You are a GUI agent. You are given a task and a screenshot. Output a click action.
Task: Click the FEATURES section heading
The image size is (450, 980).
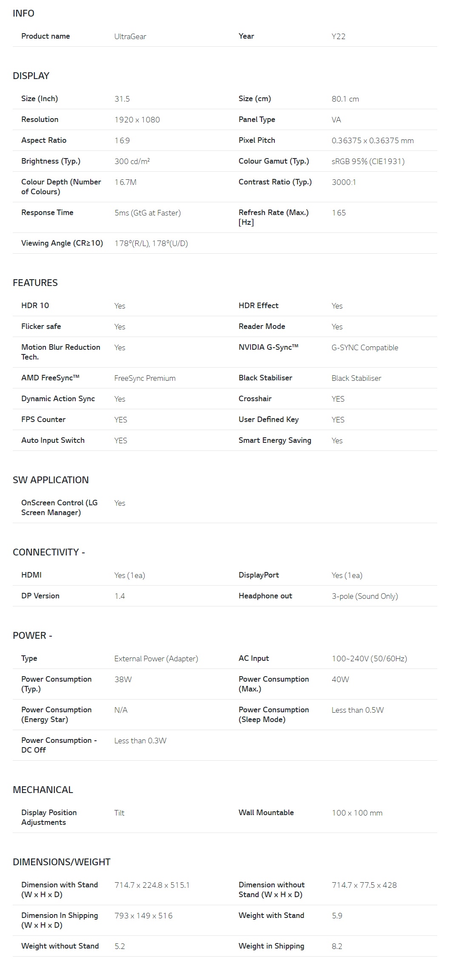[x=35, y=283]
